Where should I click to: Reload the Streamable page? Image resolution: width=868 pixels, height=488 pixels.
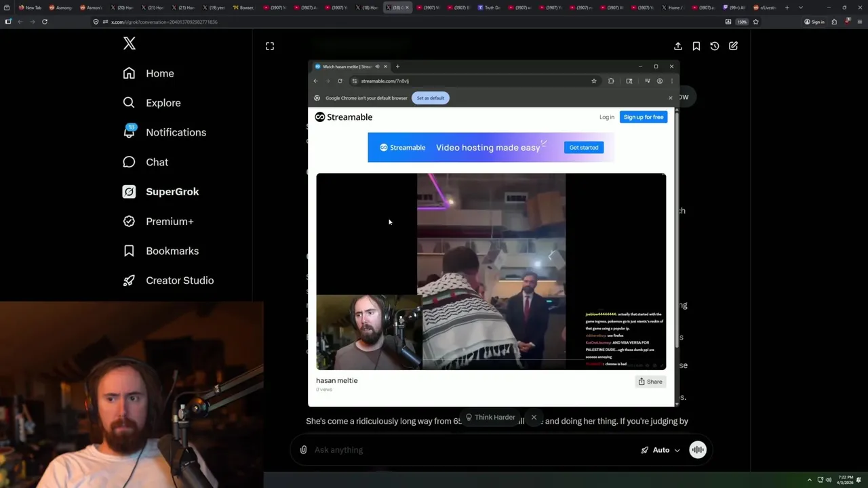coord(340,81)
